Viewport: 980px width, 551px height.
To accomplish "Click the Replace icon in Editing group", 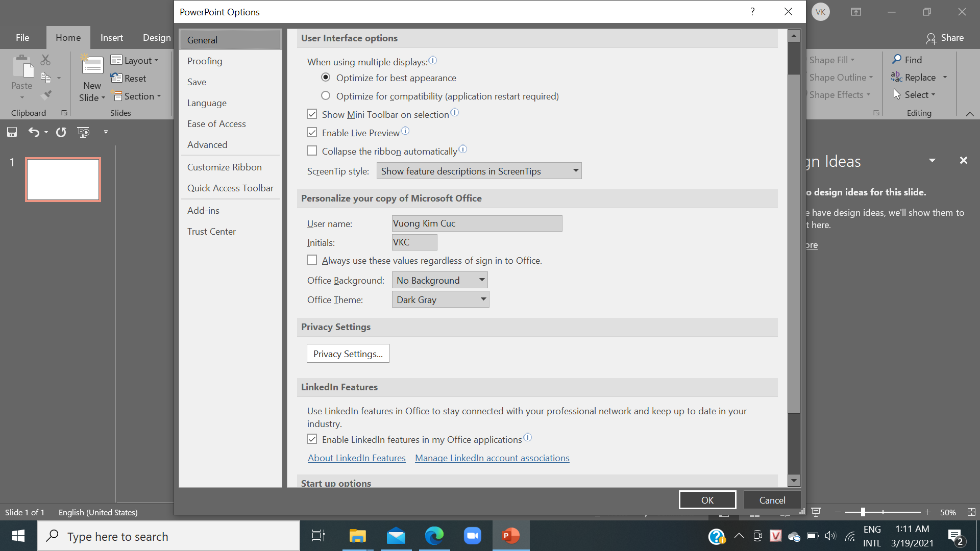I will point(897,77).
